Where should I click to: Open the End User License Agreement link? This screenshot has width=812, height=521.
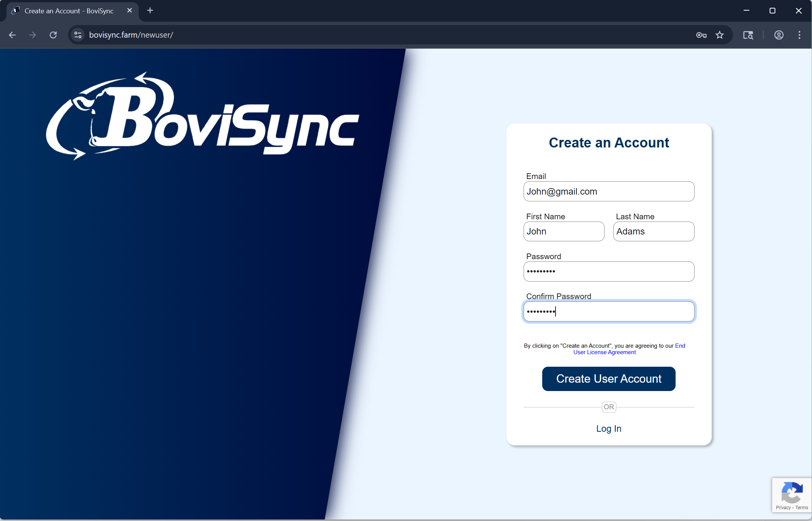pos(605,352)
